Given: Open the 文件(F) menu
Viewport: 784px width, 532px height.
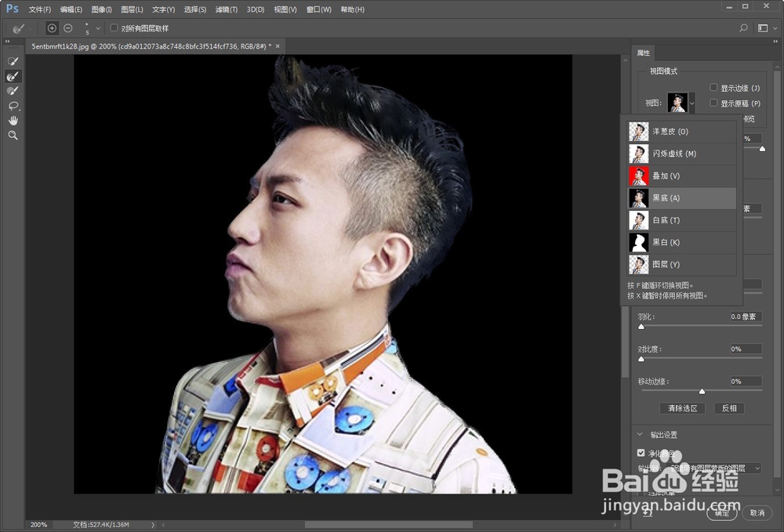Looking at the screenshot, I should click(40, 9).
